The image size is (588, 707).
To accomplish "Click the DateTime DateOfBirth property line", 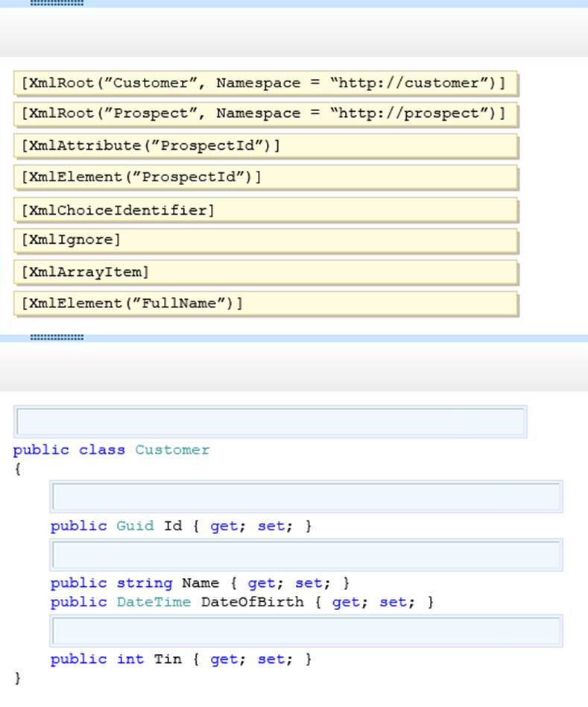I will tap(241, 602).
